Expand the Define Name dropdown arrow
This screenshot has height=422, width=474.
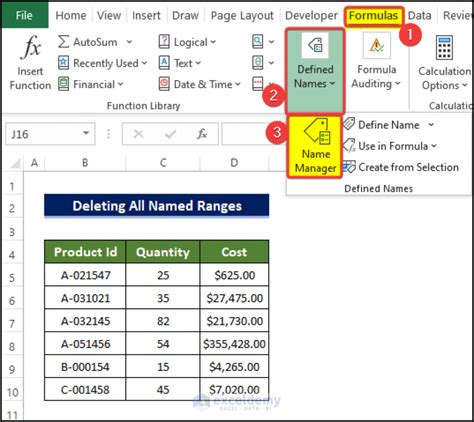point(431,125)
